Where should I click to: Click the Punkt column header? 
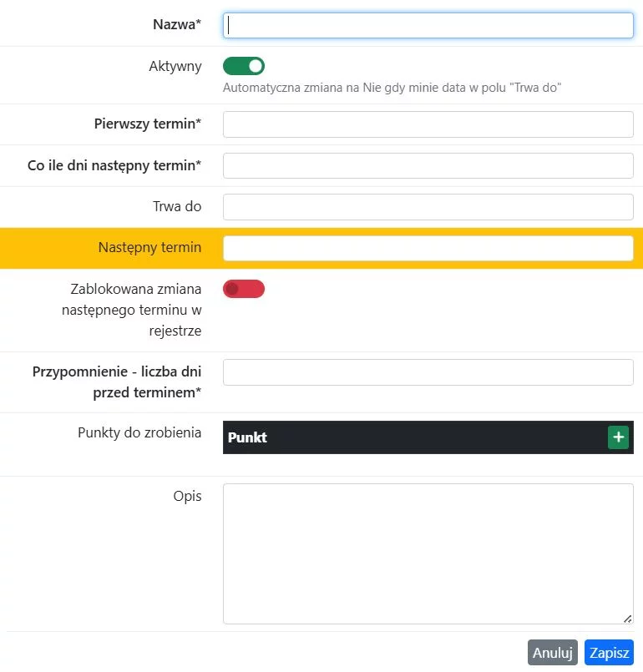coord(248,437)
